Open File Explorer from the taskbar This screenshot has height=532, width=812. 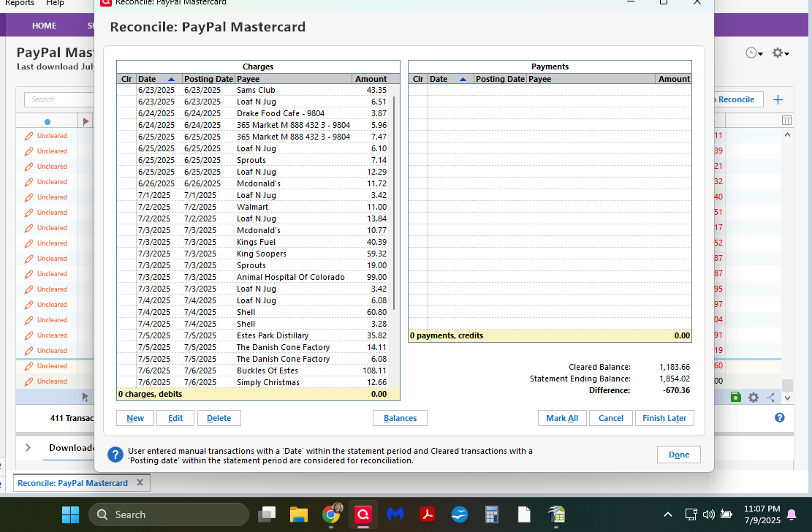[x=299, y=514]
